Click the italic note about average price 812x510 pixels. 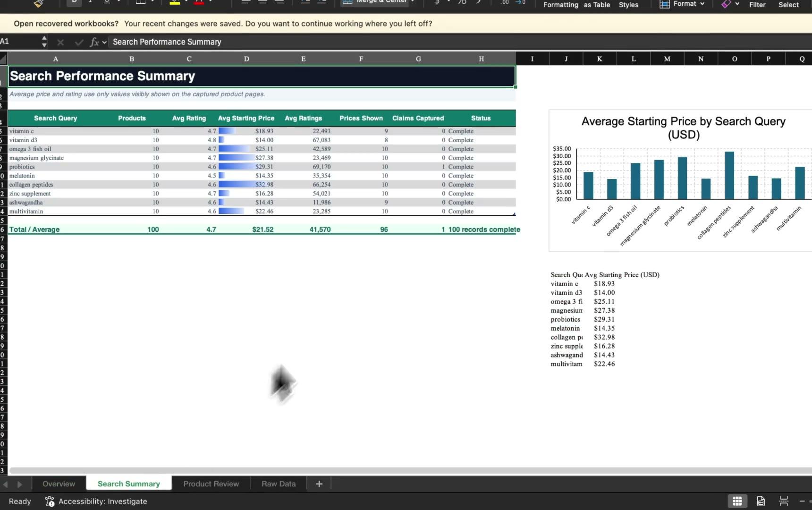tap(137, 94)
